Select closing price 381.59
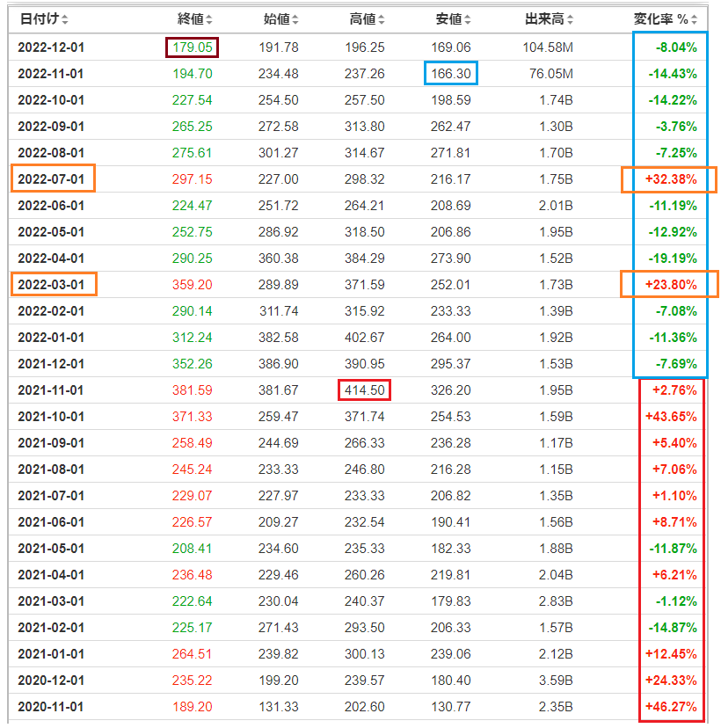The width and height of the screenshot is (721, 728). (193, 390)
